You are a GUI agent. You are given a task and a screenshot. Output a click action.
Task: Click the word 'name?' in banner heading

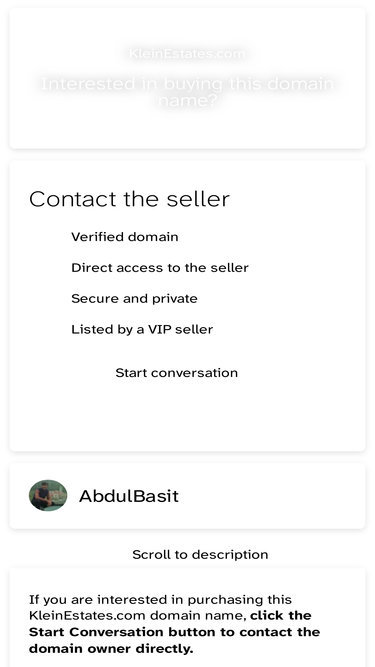188,101
